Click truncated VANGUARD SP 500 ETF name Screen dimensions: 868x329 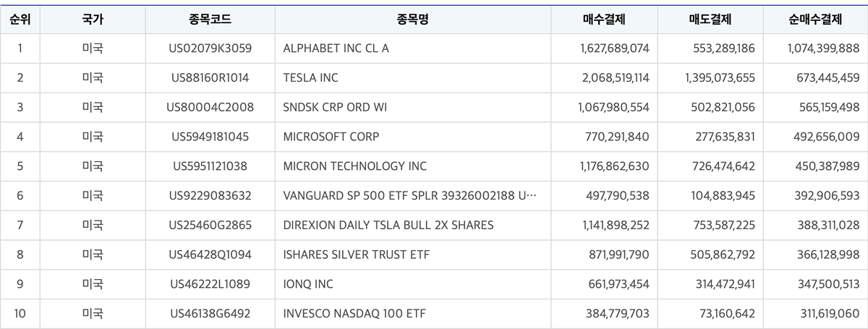(409, 196)
